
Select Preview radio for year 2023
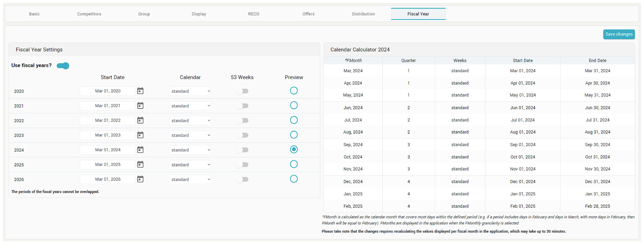294,135
